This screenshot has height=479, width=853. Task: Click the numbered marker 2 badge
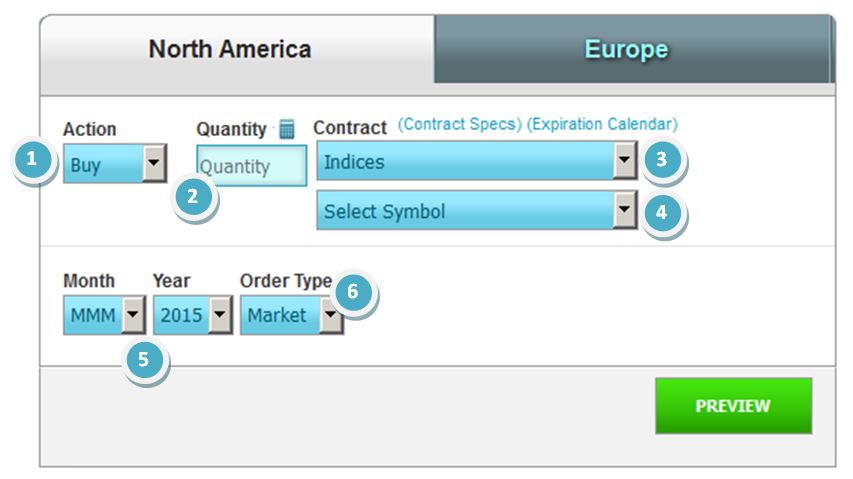coord(193,197)
